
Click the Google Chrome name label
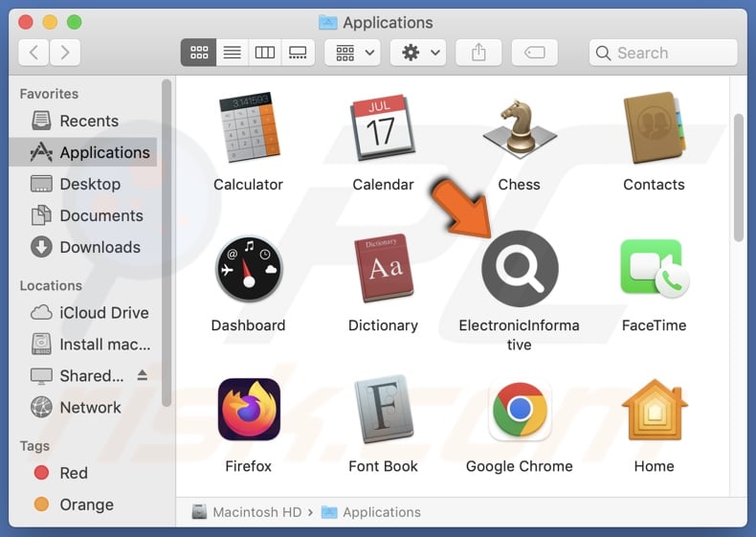pos(520,466)
